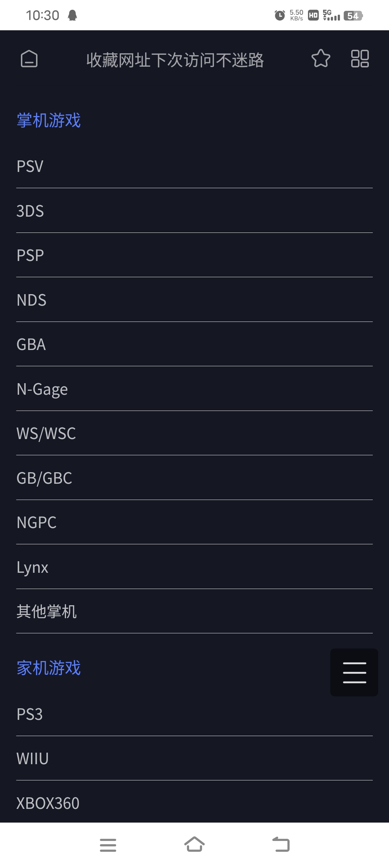This screenshot has width=389, height=868.
Task: Open the tabs grid icon
Action: 360,58
